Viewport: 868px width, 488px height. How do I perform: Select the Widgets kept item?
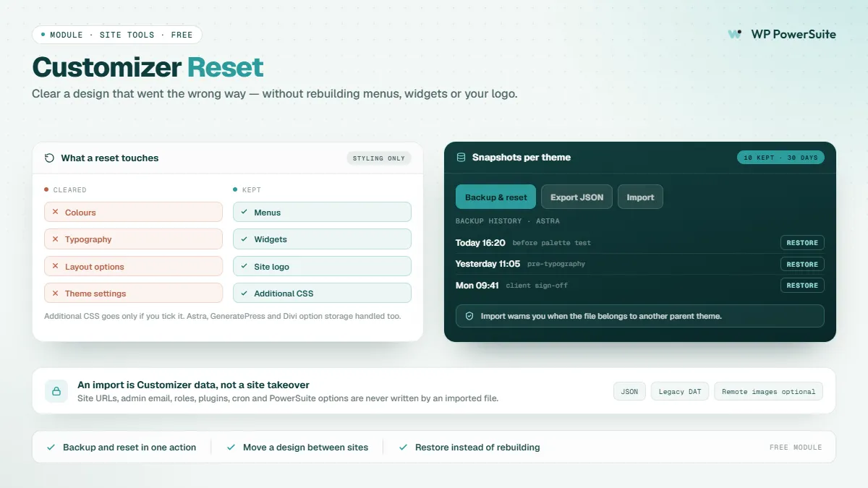[x=322, y=239]
